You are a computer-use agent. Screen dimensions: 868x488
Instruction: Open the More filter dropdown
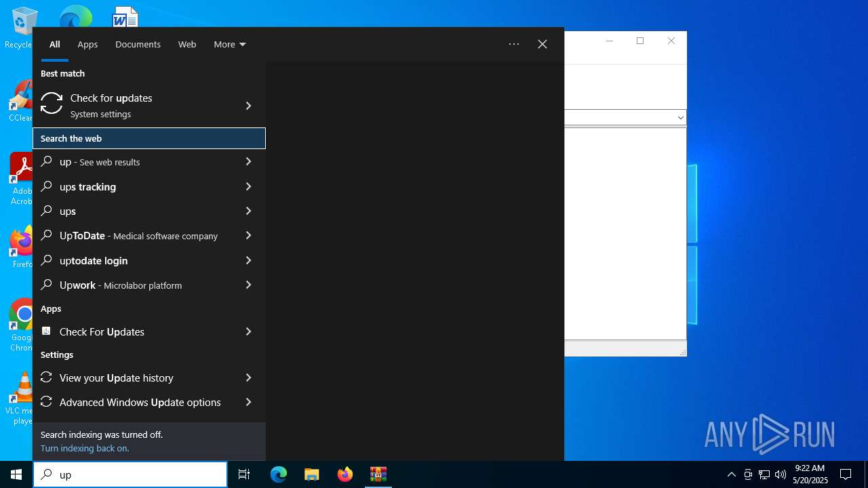[230, 44]
